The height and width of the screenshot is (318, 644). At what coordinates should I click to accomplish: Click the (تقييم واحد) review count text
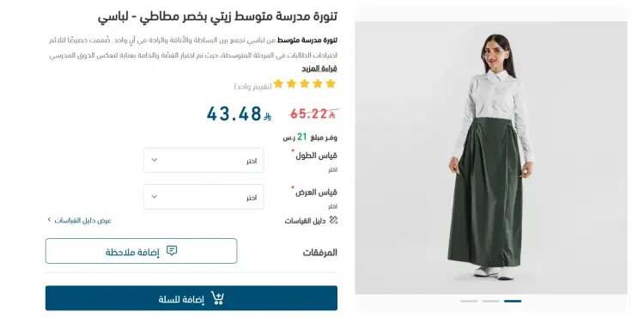click(253, 87)
